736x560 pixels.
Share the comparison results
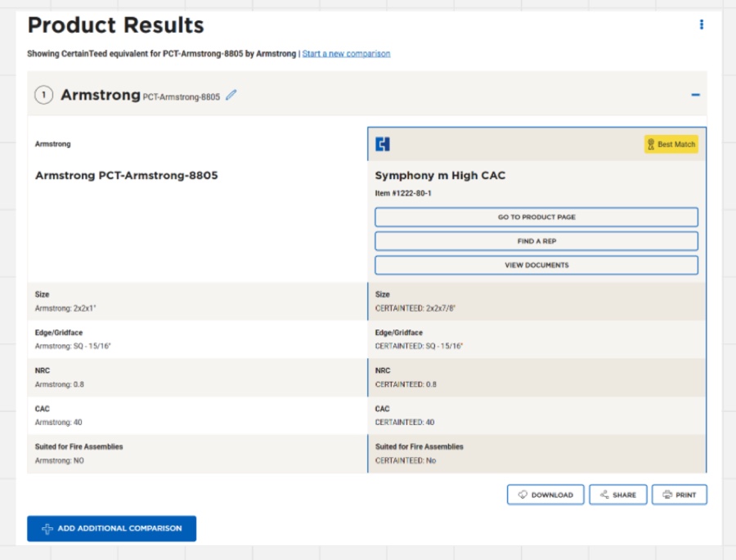pyautogui.click(x=617, y=495)
